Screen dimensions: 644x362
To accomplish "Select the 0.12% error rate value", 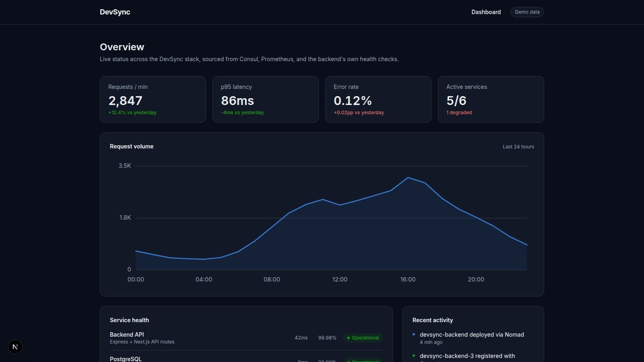I will (353, 101).
